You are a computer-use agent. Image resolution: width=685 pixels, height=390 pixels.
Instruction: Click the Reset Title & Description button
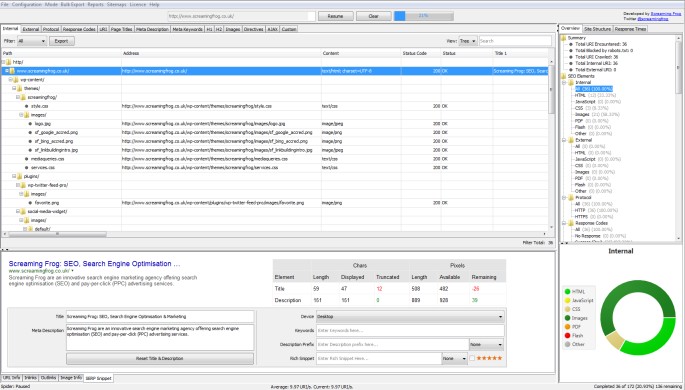coord(160,359)
